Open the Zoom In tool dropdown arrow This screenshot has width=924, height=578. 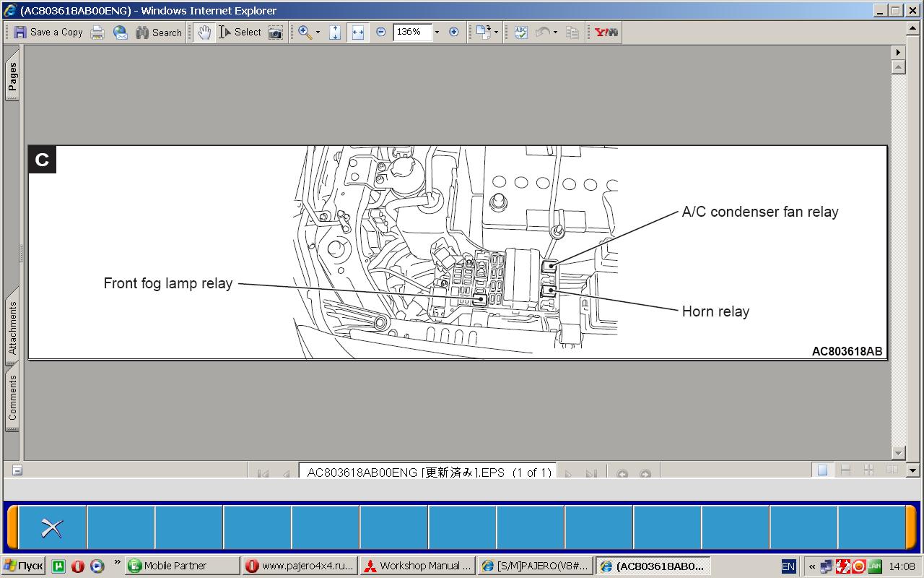pos(318,33)
